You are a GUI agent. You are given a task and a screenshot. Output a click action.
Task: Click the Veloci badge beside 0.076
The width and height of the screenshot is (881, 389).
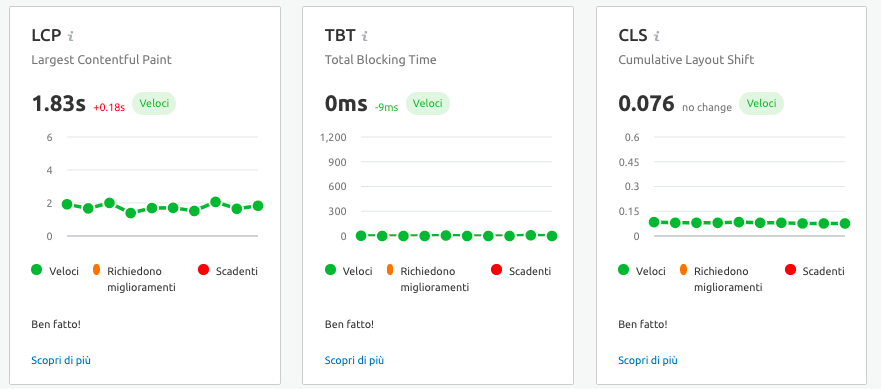click(x=761, y=103)
